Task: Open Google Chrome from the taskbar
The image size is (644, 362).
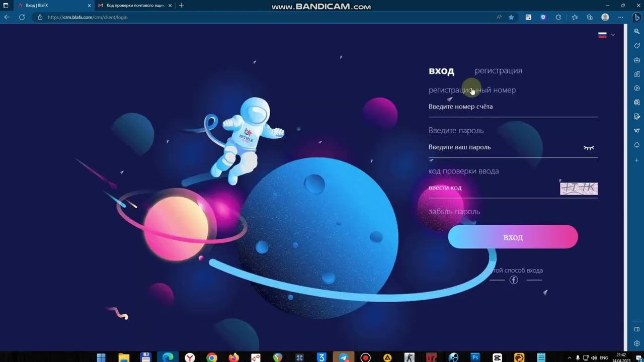Action: (x=212, y=357)
